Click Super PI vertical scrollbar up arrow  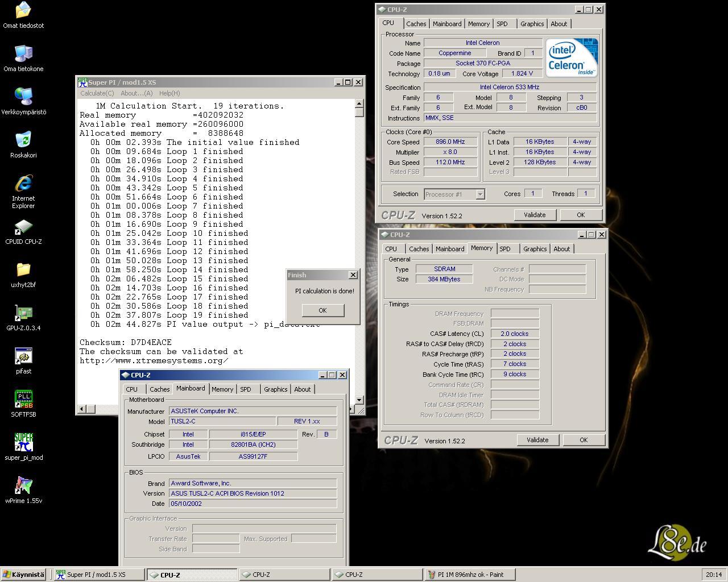(359, 104)
